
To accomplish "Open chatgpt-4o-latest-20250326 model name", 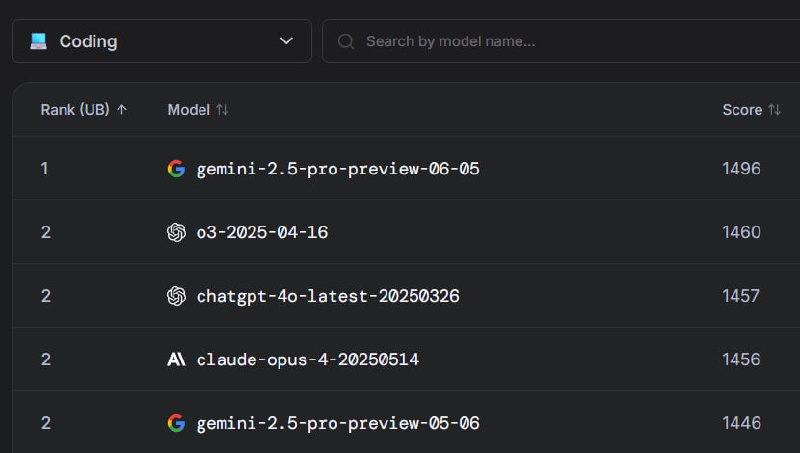I will [328, 296].
